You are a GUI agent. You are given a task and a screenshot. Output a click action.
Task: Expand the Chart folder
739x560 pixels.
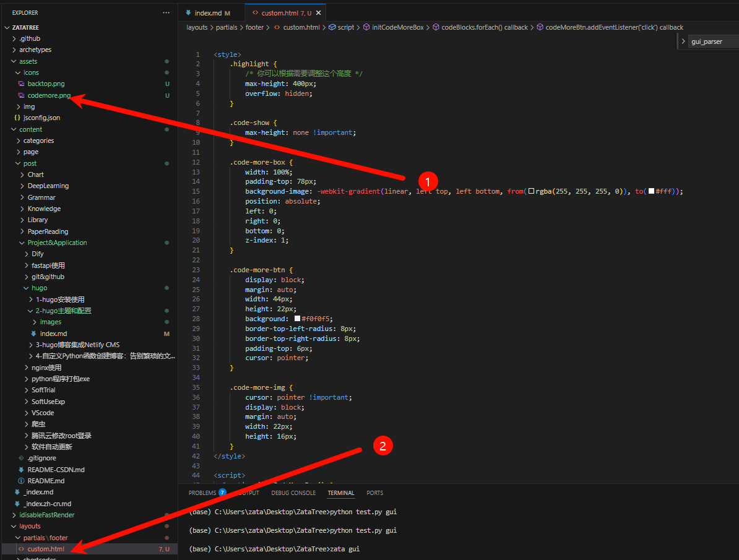23,174
